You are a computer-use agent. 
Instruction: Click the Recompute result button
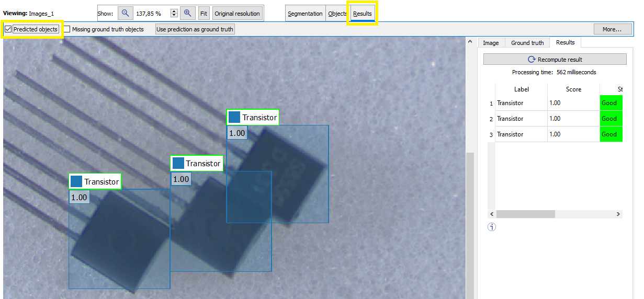(555, 60)
